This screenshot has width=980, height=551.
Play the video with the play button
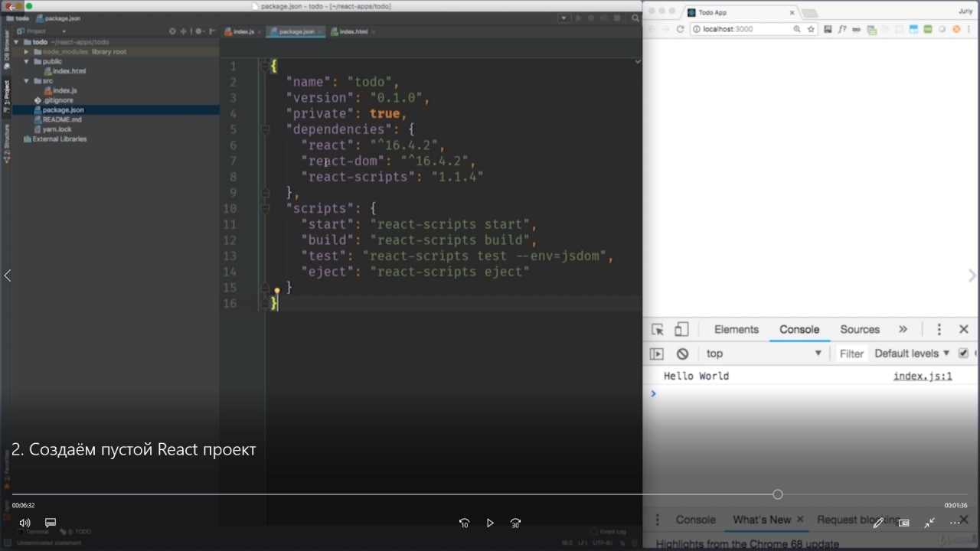490,523
